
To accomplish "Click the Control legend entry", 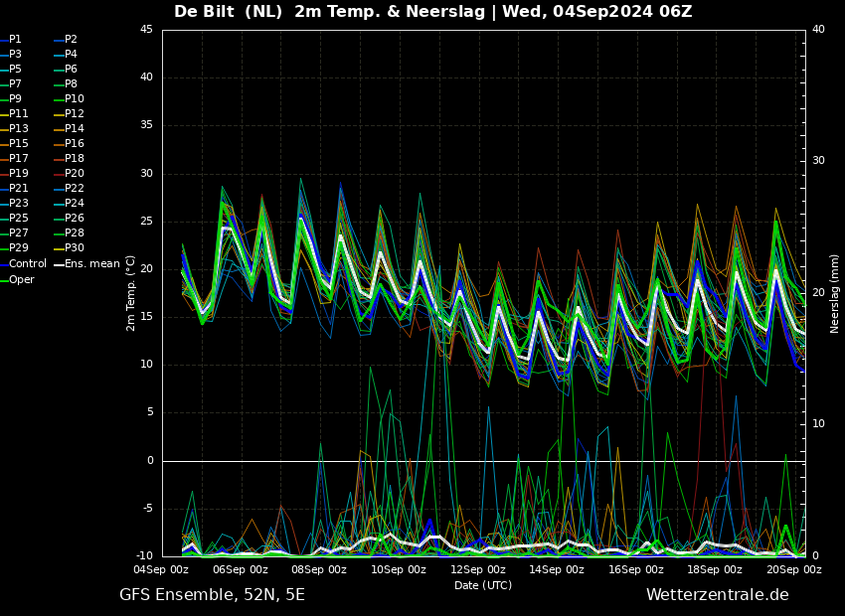I will coord(27,264).
